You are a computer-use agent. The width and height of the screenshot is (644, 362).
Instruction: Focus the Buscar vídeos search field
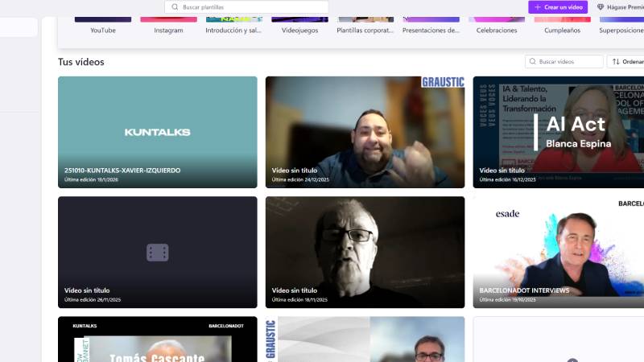point(568,61)
